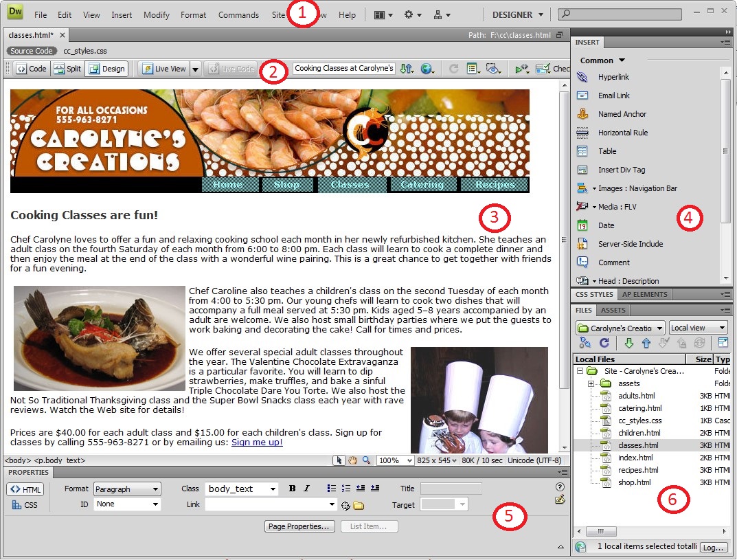Select recipes.html in Files panel
737x560 pixels.
point(638,470)
